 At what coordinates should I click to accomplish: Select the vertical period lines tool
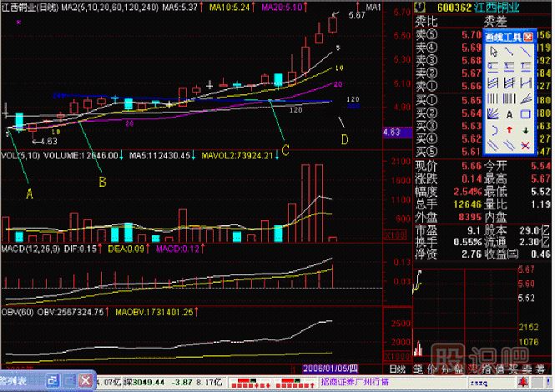[x=493, y=98]
